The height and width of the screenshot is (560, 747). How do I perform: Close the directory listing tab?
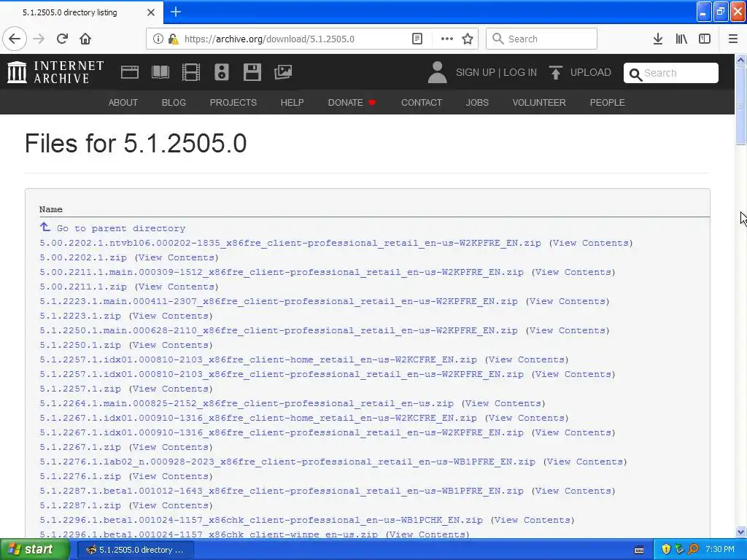[x=151, y=12]
